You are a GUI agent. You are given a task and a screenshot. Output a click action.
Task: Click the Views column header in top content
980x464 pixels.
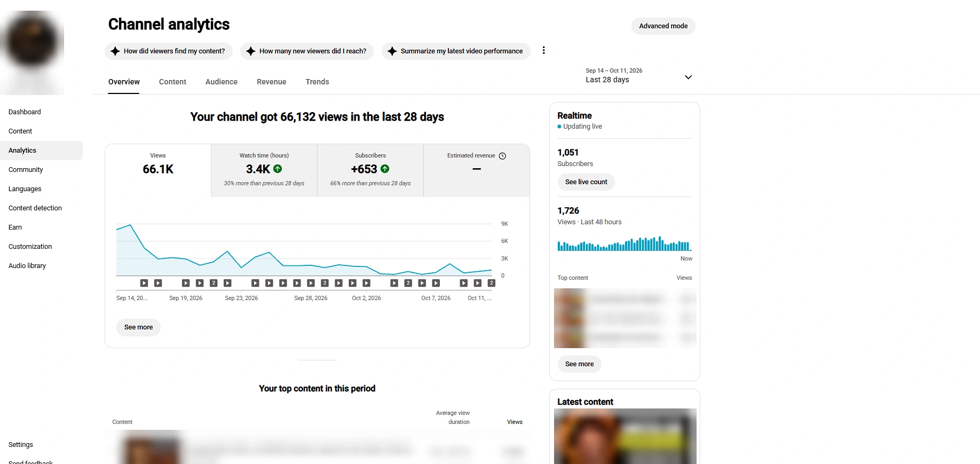point(515,422)
